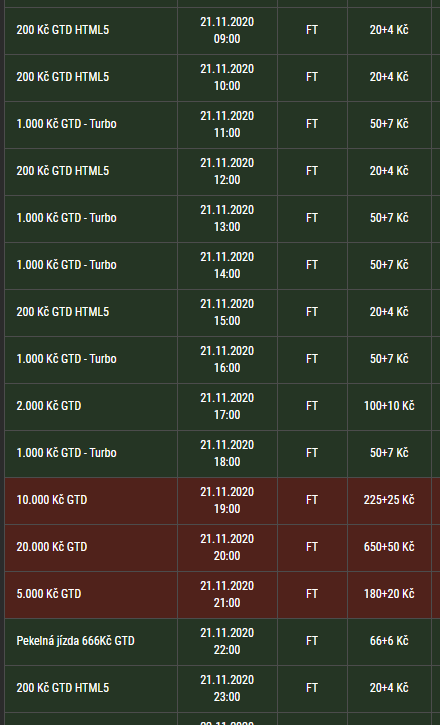This screenshot has width=440, height=725.
Task: Click the 21.11.2020 09:00 date cell
Action: [x=227, y=31]
